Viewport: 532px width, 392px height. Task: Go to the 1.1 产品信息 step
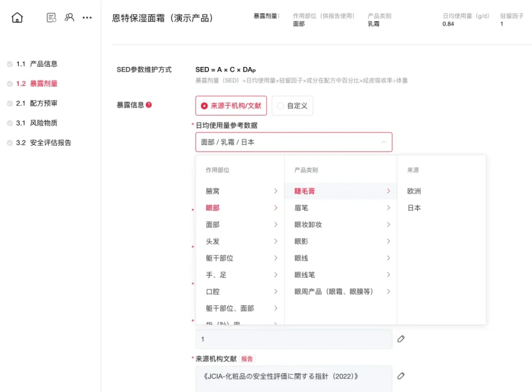pyautogui.click(x=43, y=64)
